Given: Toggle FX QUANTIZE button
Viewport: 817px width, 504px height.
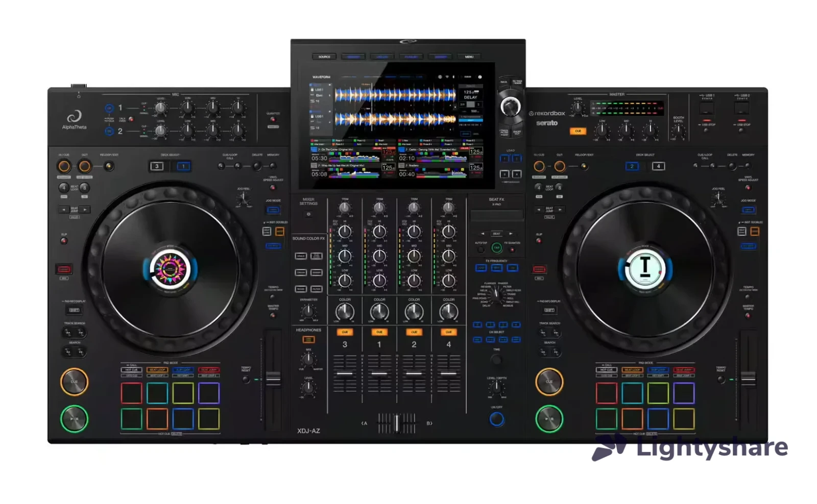Looking at the screenshot, I should (x=512, y=249).
